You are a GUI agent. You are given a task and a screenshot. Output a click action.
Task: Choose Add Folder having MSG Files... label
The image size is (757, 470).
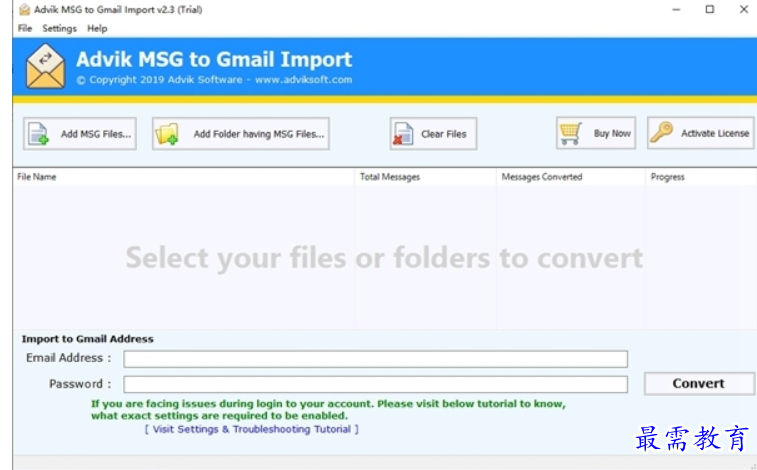click(x=259, y=134)
